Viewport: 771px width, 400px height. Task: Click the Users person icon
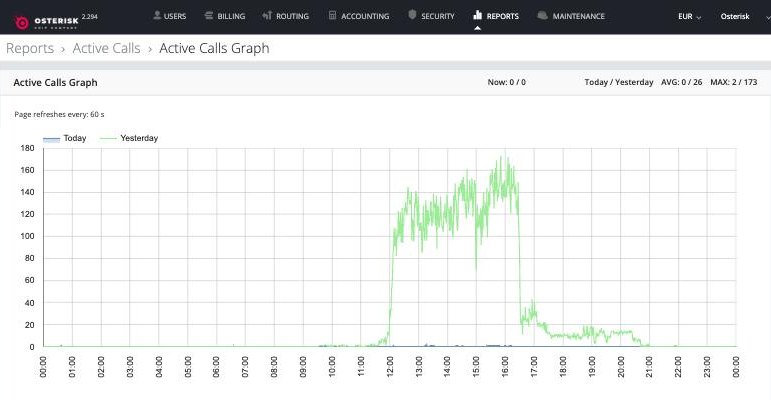click(x=157, y=15)
